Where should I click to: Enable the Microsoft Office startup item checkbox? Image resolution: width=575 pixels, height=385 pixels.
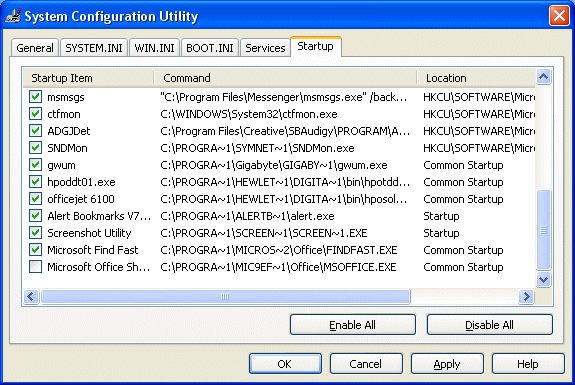click(x=35, y=267)
